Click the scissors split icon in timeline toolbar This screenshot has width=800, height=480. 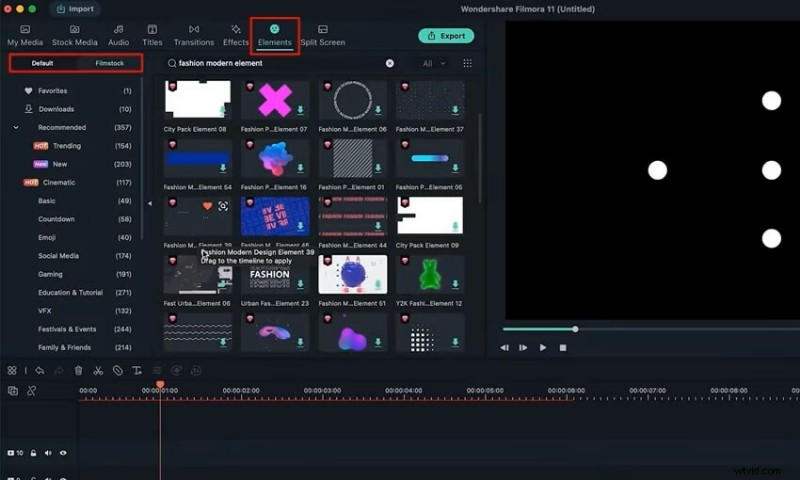click(98, 370)
